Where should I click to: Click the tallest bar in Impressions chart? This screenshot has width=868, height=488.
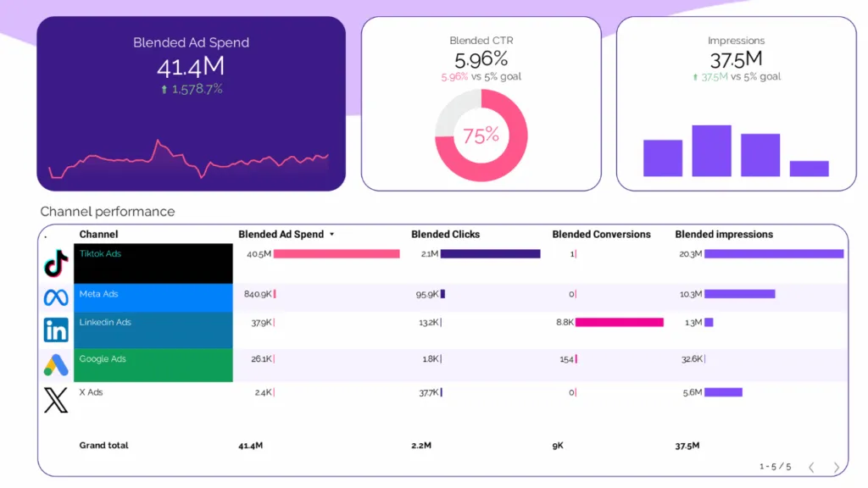pyautogui.click(x=711, y=148)
